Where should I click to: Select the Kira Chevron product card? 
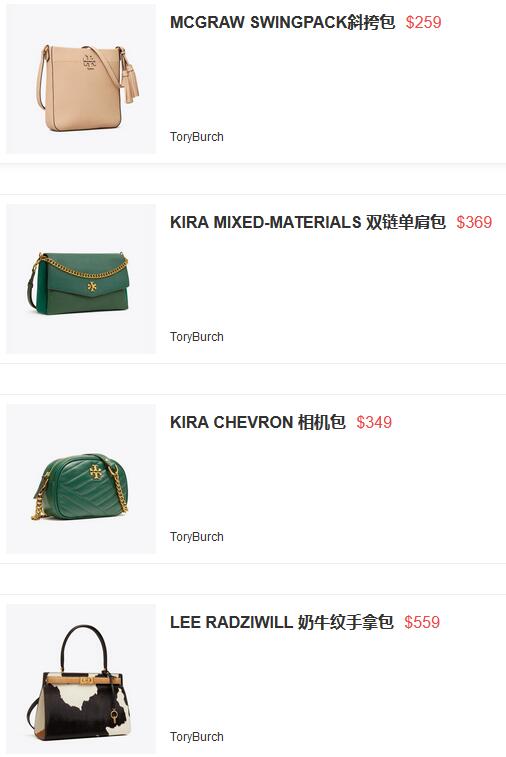tap(253, 479)
